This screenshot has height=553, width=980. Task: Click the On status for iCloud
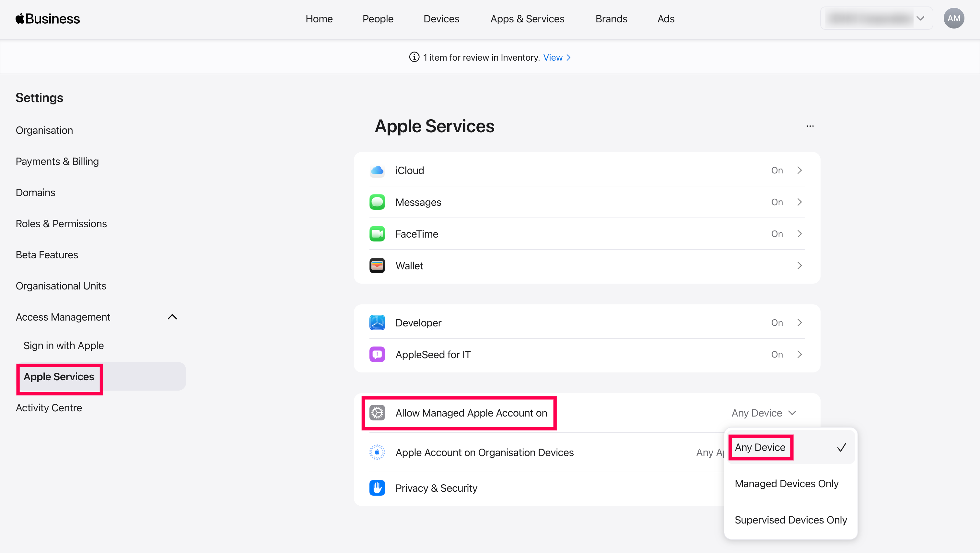[x=777, y=171]
